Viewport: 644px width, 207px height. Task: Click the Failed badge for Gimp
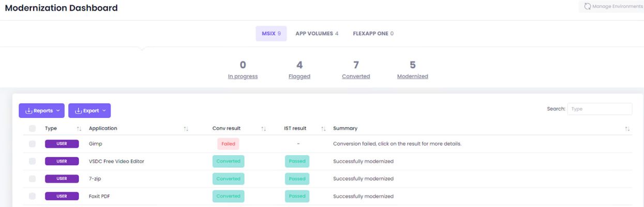[228, 144]
